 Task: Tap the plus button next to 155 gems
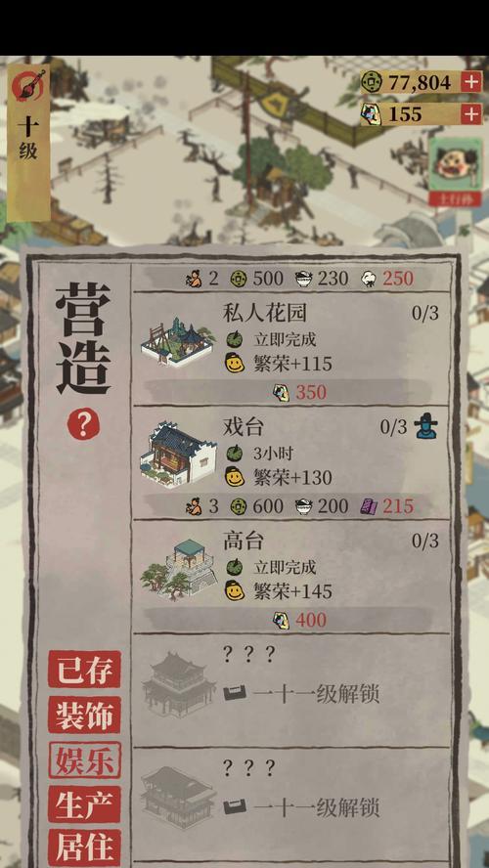[470, 114]
